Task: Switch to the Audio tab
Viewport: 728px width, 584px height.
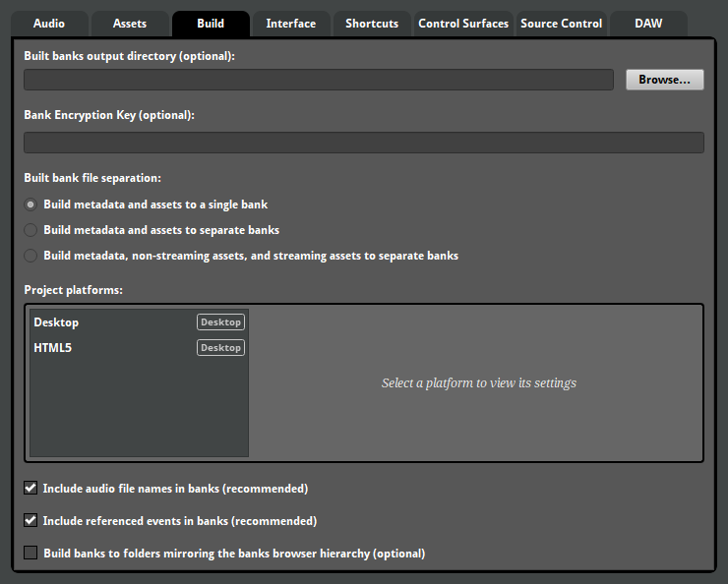Action: 49,24
